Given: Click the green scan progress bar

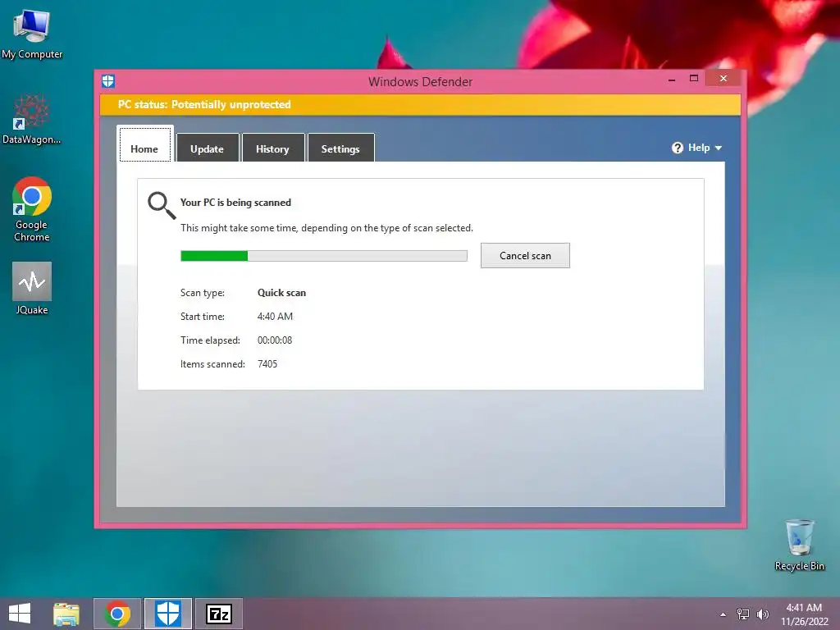Looking at the screenshot, I should tap(324, 256).
